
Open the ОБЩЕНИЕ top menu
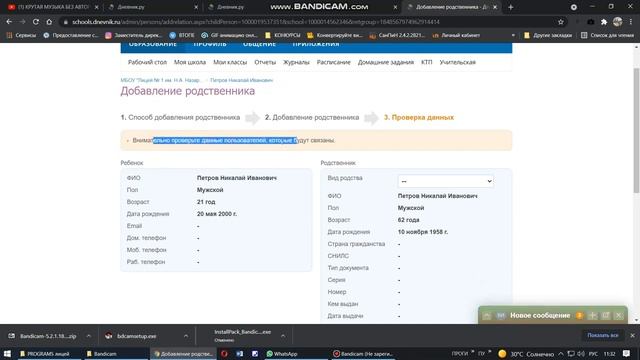(x=260, y=44)
